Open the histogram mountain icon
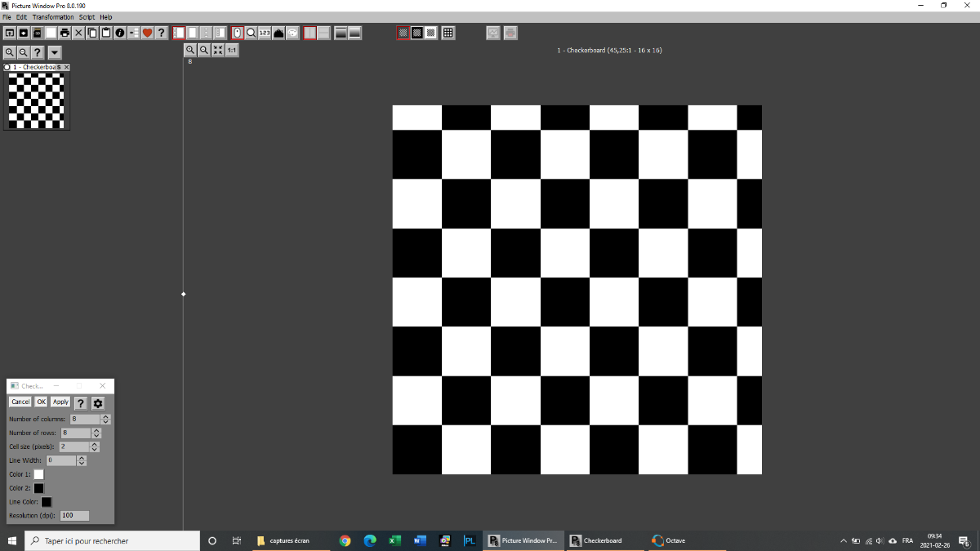This screenshot has width=980, height=551. (278, 33)
